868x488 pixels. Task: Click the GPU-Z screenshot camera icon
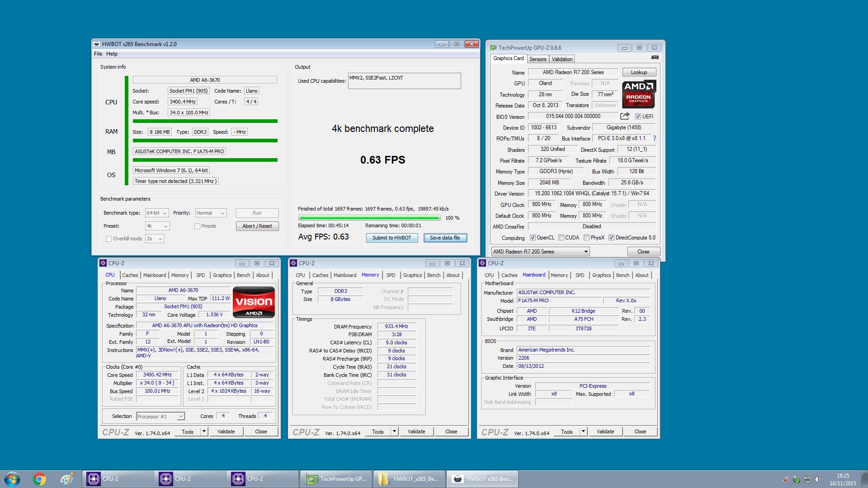655,57
